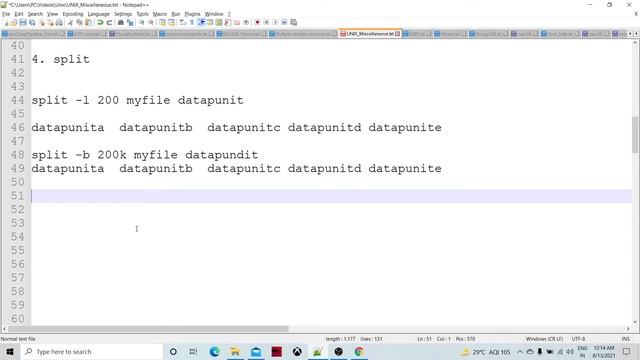The width and height of the screenshot is (640, 360).
Task: Open the Window menu
Action: [214, 14]
